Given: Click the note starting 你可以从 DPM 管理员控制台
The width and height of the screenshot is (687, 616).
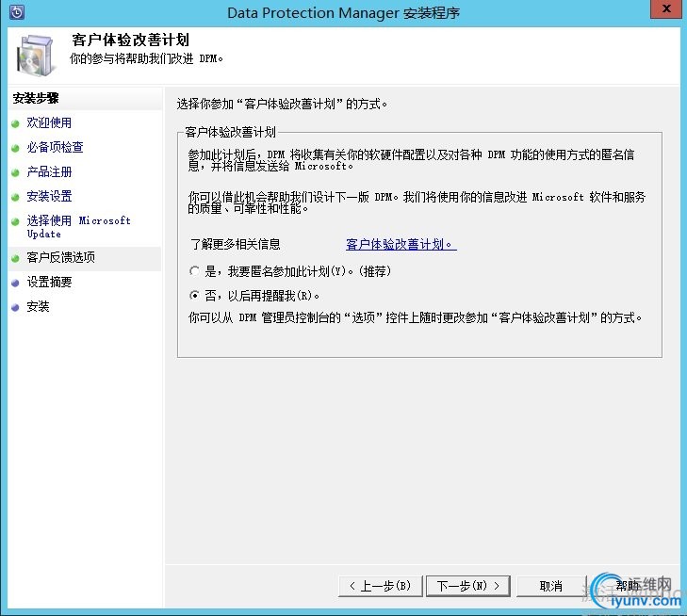Looking at the screenshot, I should 416,317.
